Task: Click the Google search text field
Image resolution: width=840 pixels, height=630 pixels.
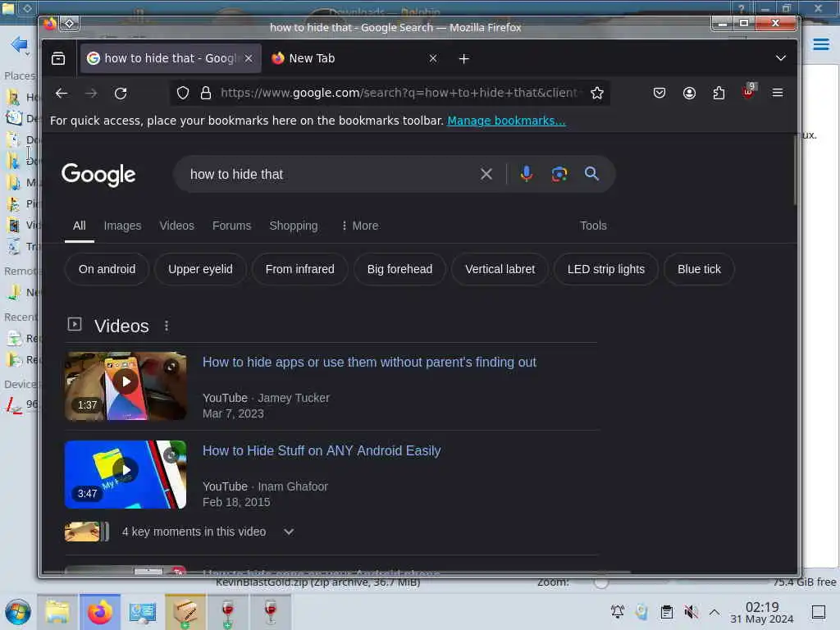Action: tap(326, 174)
